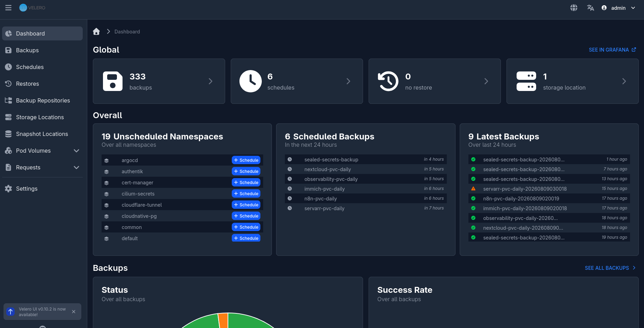Toggle the hamburger menu icon
644x328 pixels.
pos(8,8)
